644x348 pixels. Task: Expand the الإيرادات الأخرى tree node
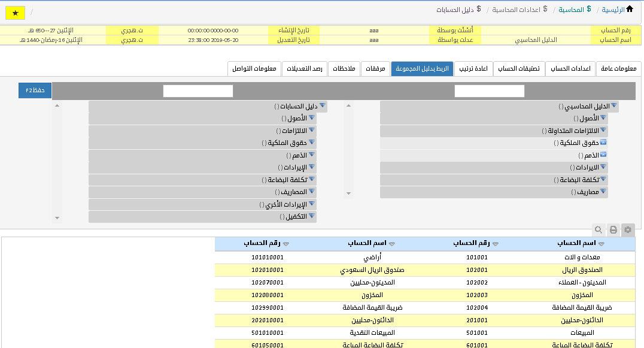[x=312, y=204]
